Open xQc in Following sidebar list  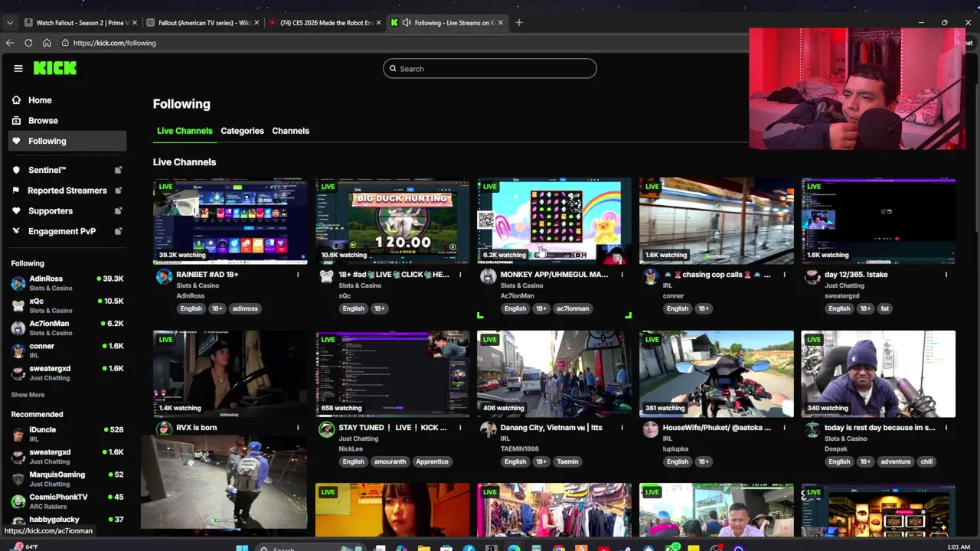pyautogui.click(x=67, y=305)
